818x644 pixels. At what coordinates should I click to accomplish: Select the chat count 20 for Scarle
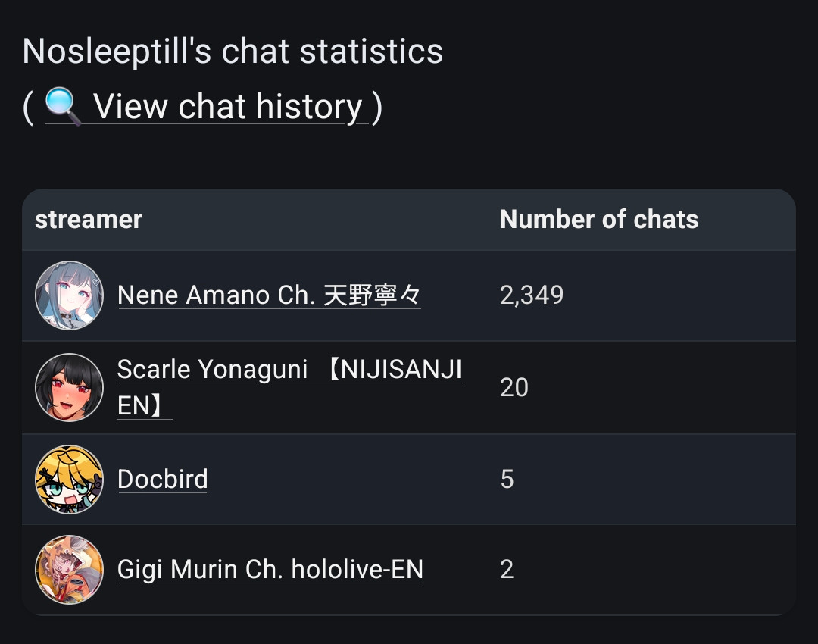tap(514, 387)
